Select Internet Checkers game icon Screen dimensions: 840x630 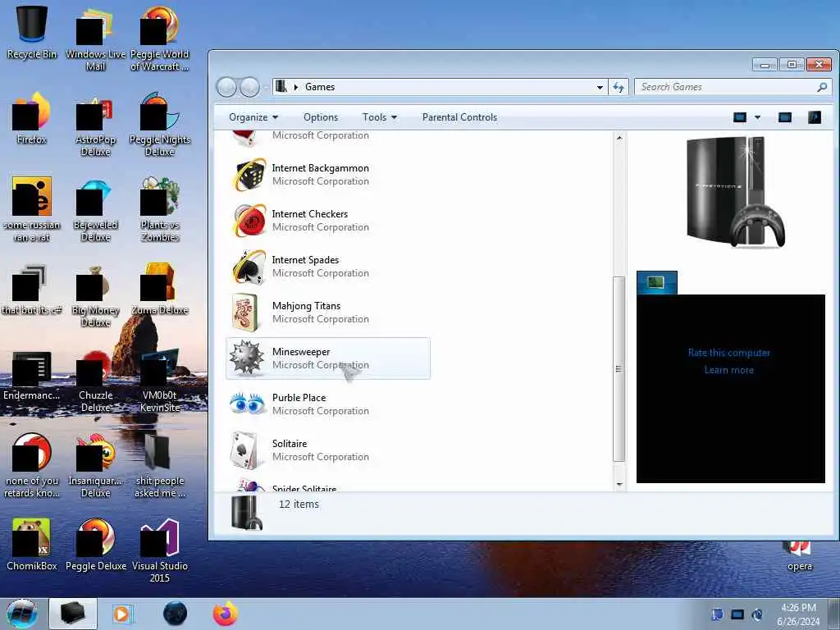[x=249, y=220]
